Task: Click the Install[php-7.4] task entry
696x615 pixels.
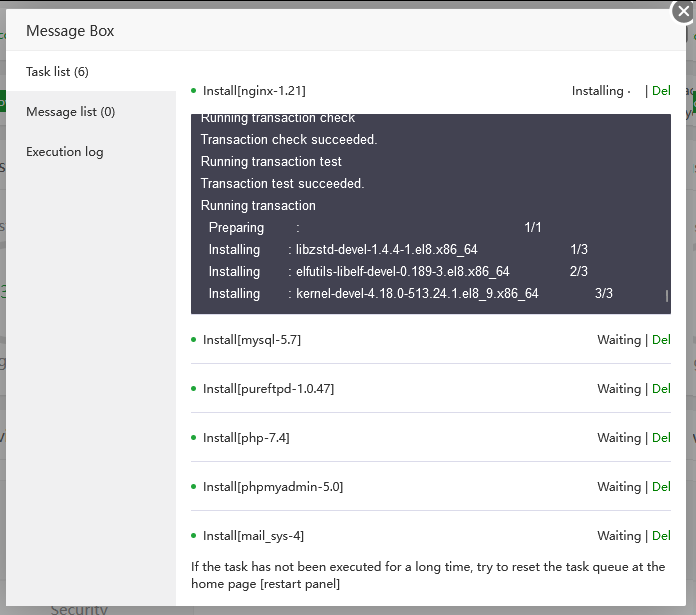Action: click(246, 438)
